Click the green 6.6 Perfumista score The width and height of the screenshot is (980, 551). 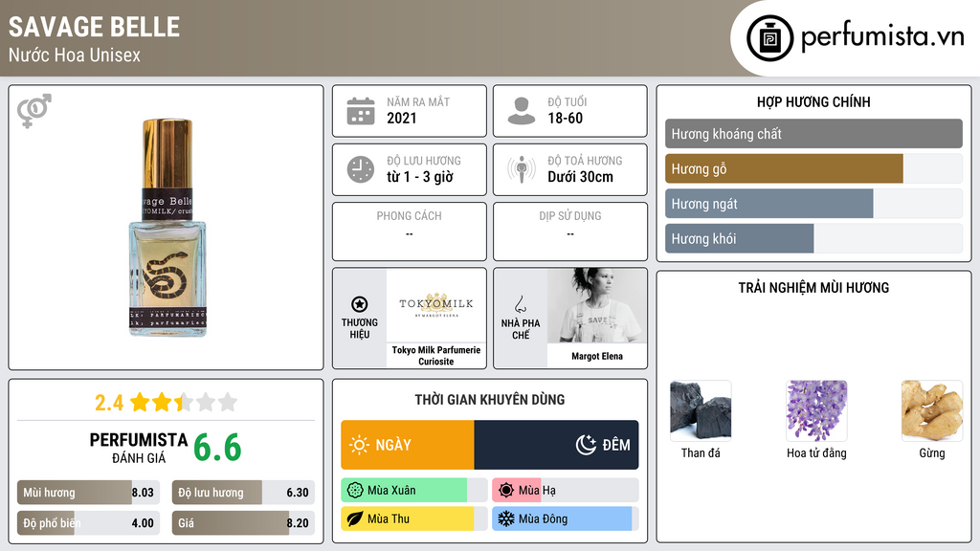pyautogui.click(x=217, y=448)
